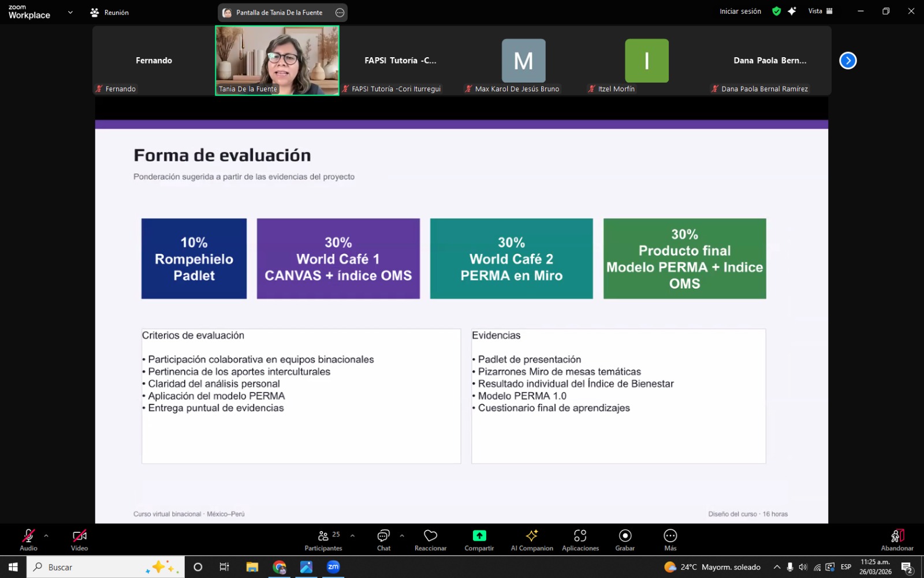Screen dimensions: 924x578
Task: Open the Reaccionar reactions icon
Action: 430,536
